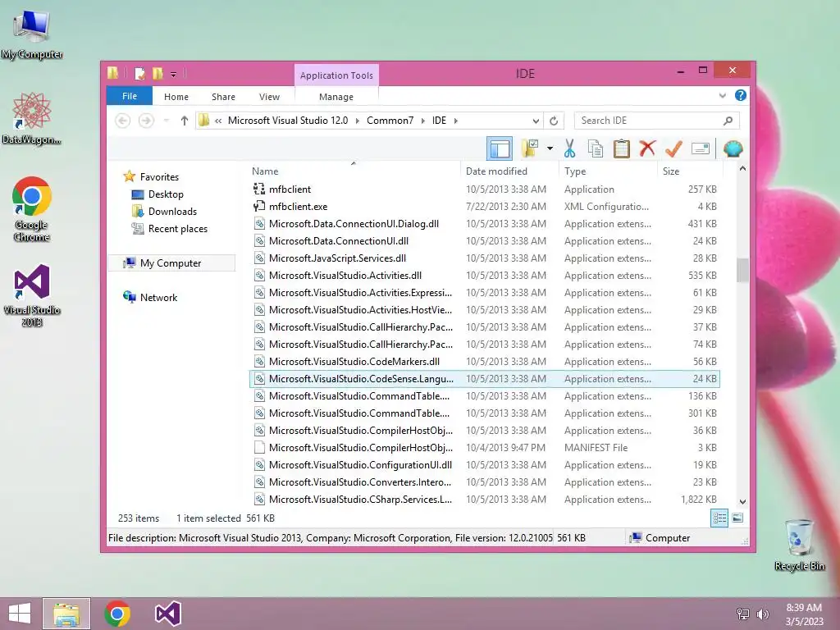Open the Manage ribbon tab
Screen dimensions: 840x630
pos(336,97)
